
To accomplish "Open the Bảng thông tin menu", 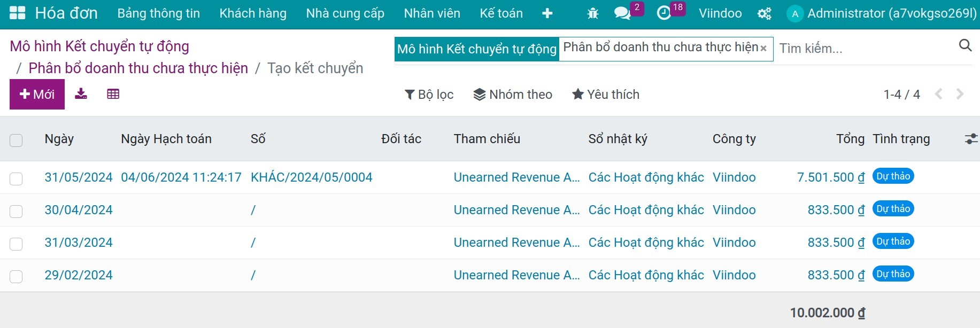I will click(159, 13).
